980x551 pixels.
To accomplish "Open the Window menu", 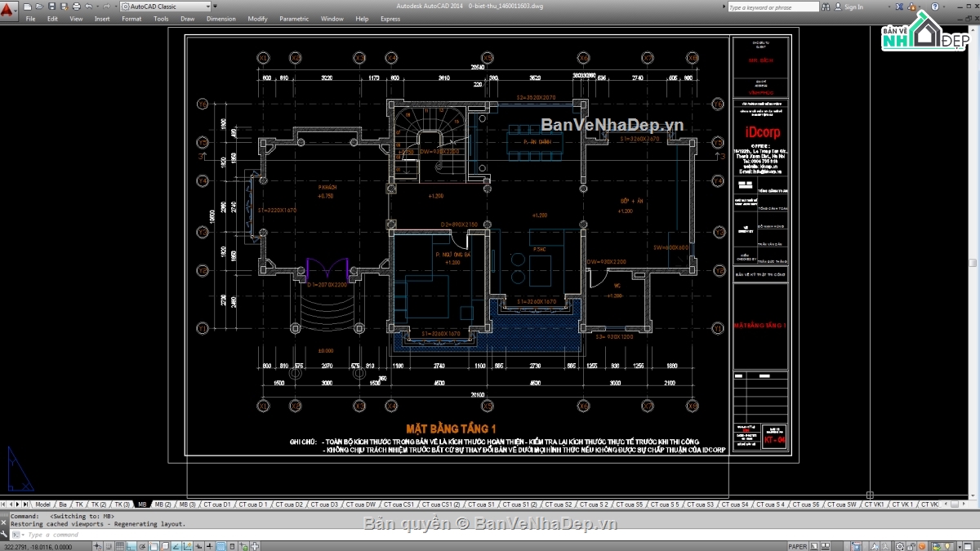I will (332, 19).
